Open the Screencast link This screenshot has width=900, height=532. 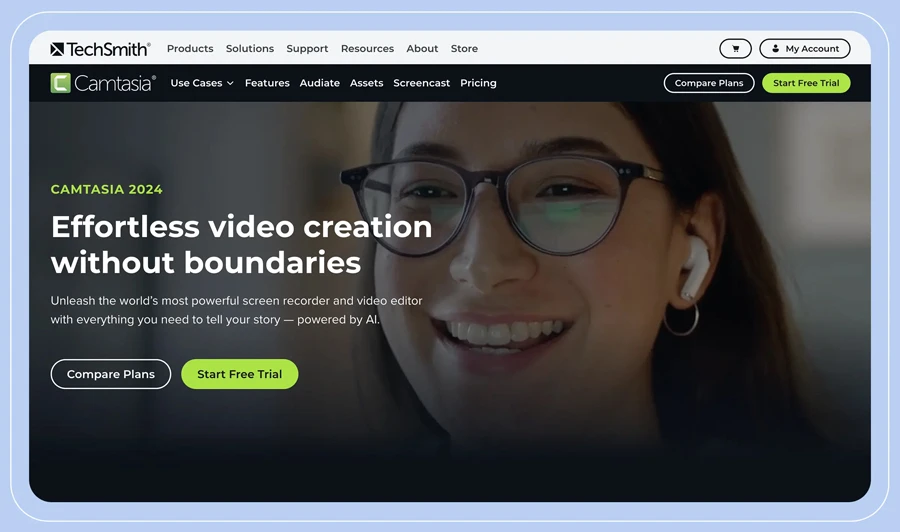[x=421, y=83]
